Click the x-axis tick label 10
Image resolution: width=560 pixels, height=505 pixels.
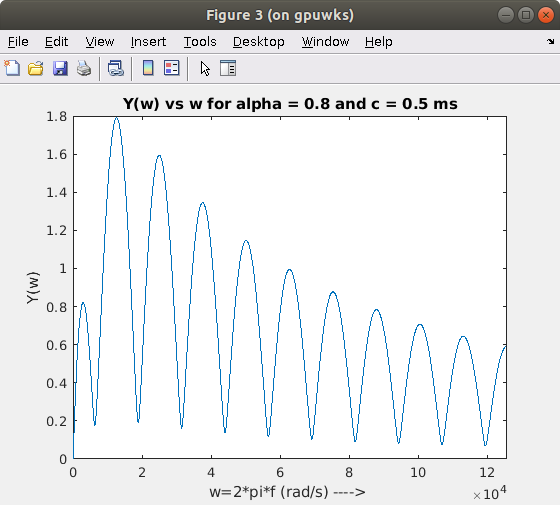[x=418, y=472]
